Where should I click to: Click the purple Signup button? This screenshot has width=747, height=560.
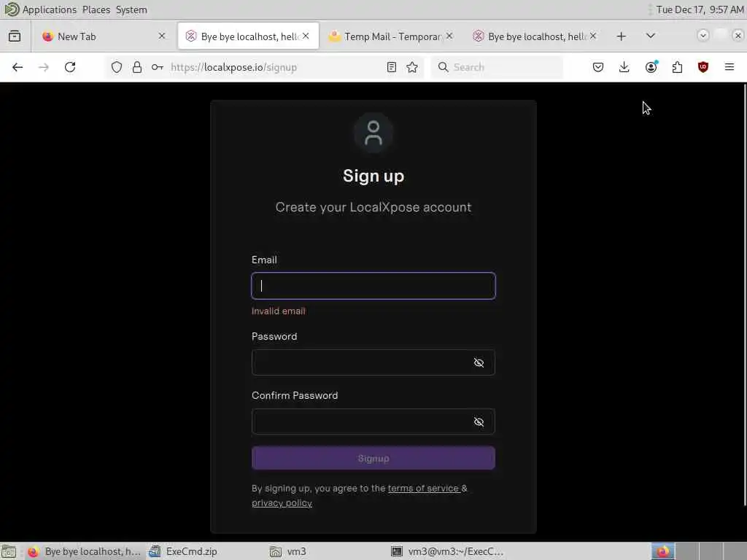click(x=373, y=458)
